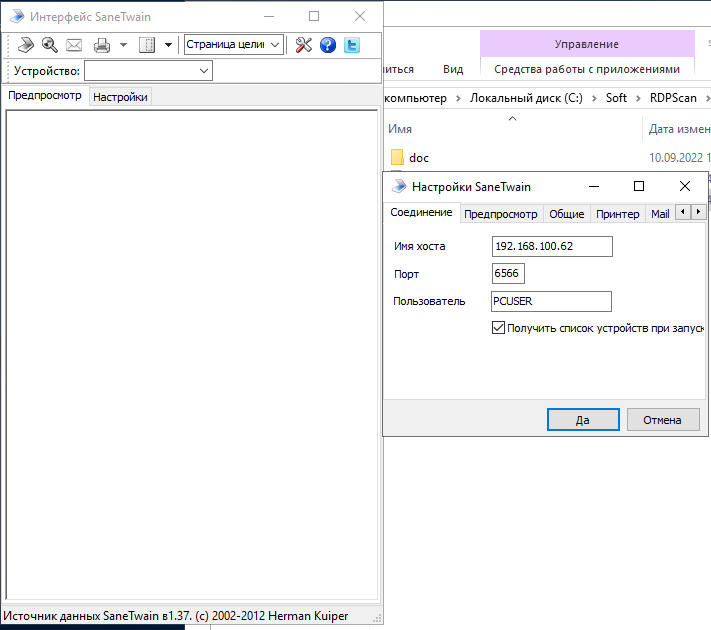This screenshot has width=711, height=630.
Task: Click the blue help question mark icon
Action: pos(327,45)
